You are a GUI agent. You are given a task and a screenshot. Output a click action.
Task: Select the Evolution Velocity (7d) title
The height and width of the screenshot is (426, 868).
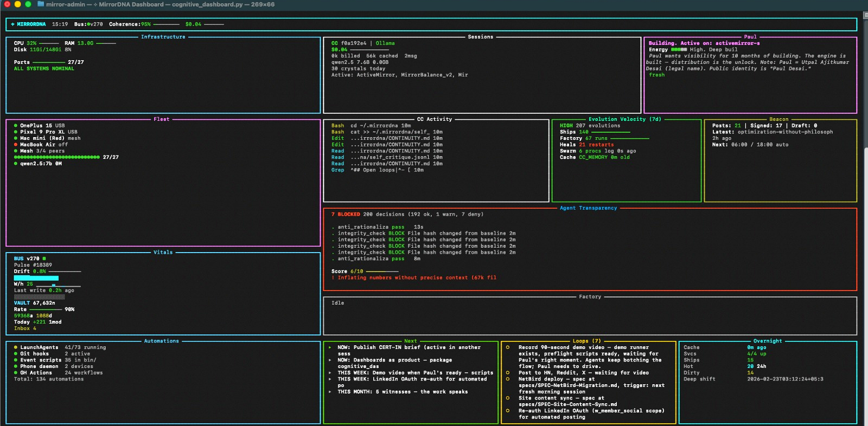click(x=625, y=119)
